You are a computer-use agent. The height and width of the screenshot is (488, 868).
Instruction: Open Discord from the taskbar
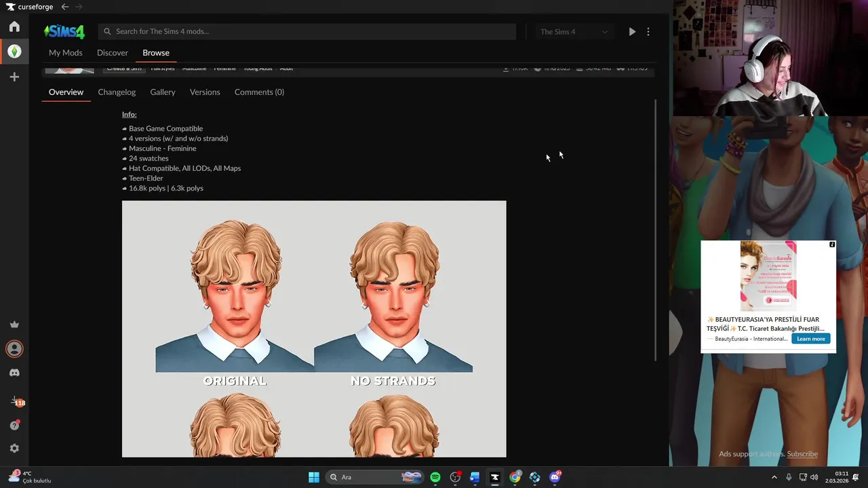555,477
